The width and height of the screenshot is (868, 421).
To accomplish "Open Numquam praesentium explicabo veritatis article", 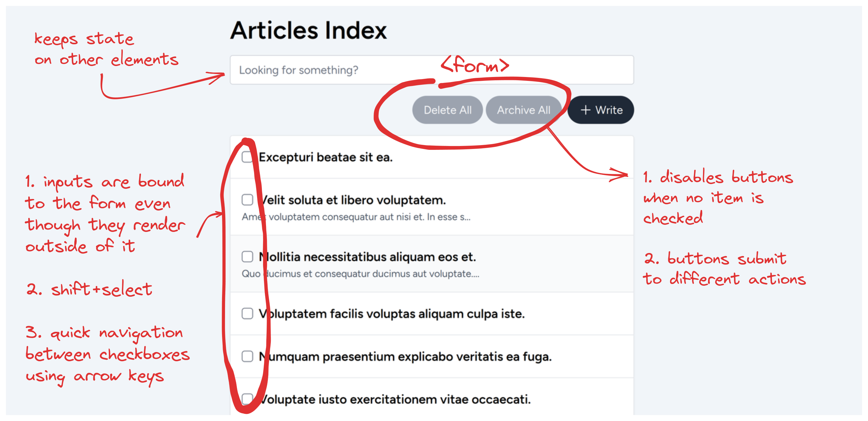I will (x=405, y=356).
